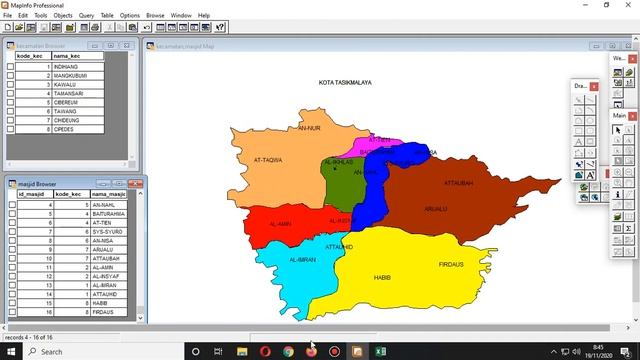The height and width of the screenshot is (360, 640).
Task: Close the Drawing toolbar with its red X
Action: [594, 87]
